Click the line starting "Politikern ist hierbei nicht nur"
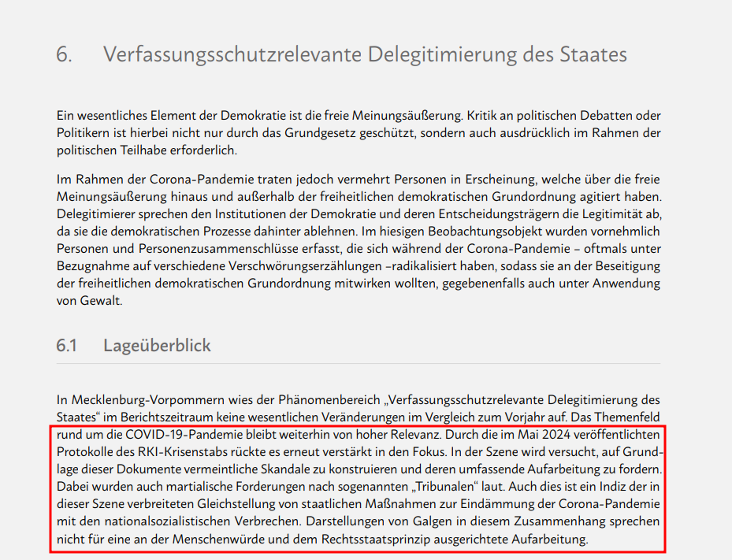 tap(359, 133)
